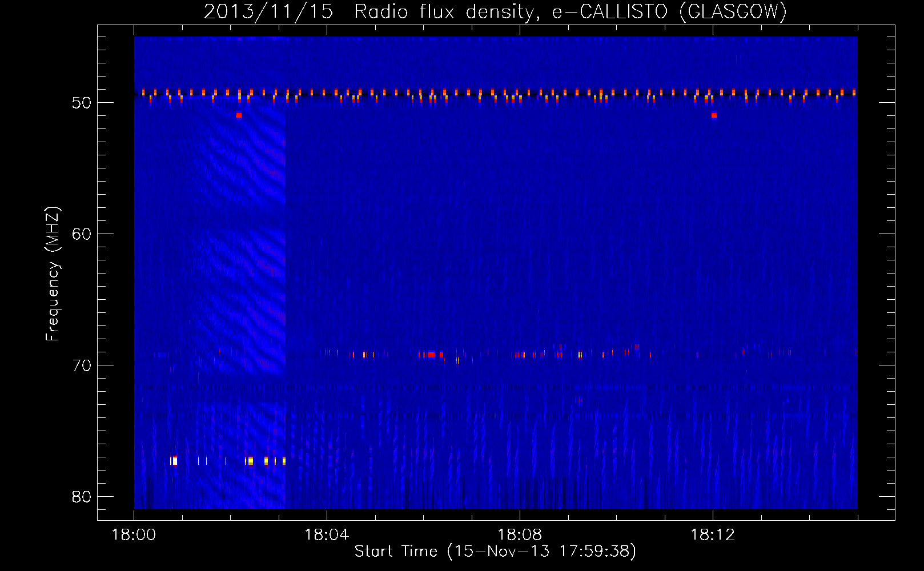Click the time tick label "18:00"
Screen dimensions: 924x571
(x=134, y=535)
